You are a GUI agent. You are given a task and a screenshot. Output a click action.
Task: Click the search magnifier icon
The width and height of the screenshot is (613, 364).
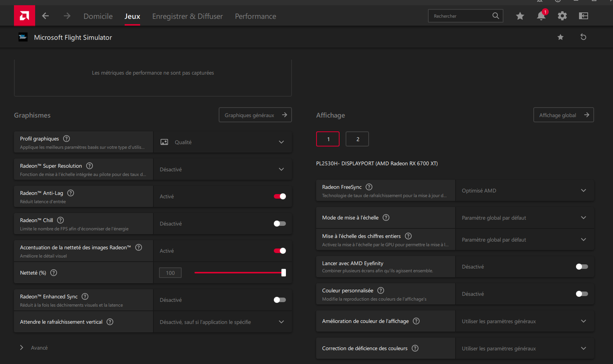[496, 16]
